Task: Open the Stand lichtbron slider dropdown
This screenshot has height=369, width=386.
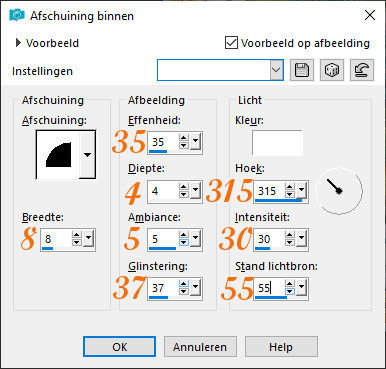Action: click(x=302, y=288)
